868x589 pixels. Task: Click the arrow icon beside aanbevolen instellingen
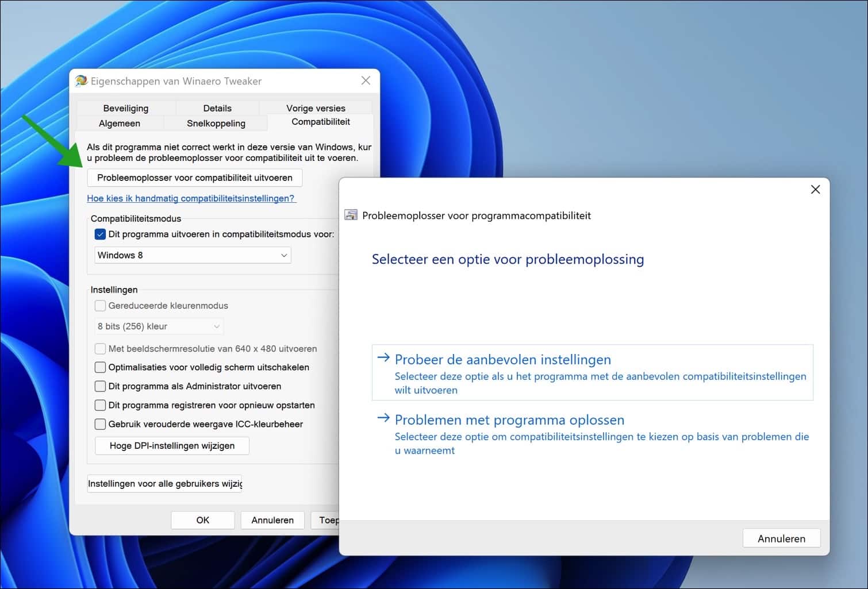click(383, 357)
